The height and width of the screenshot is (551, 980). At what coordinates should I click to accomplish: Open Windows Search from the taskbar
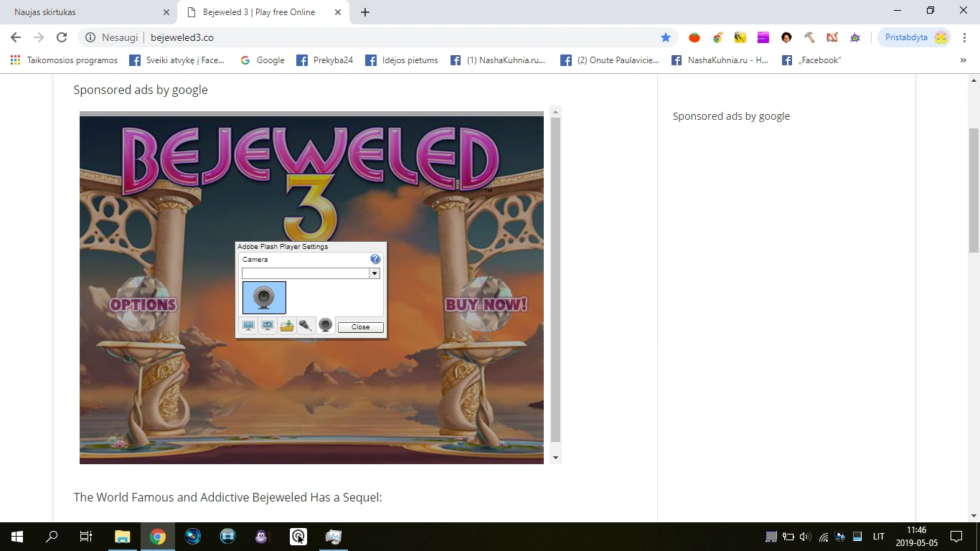[51, 536]
